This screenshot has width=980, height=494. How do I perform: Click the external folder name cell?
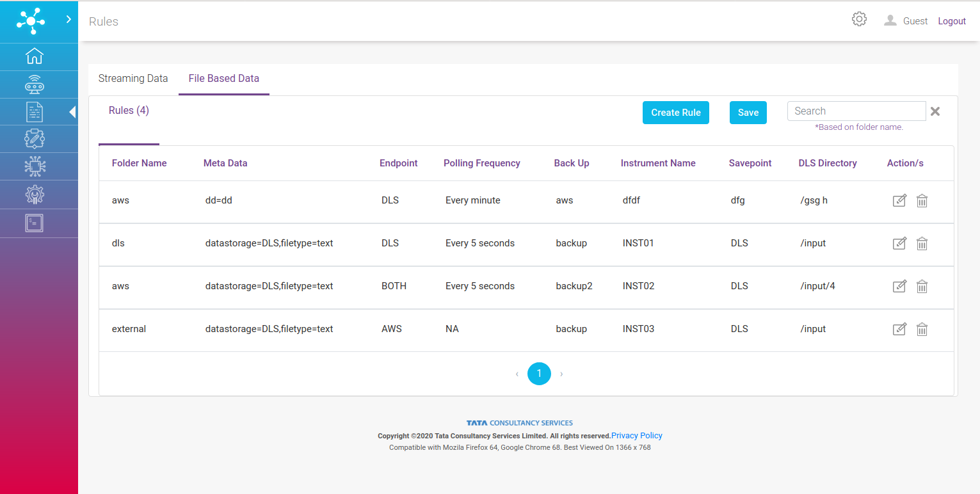129,329
